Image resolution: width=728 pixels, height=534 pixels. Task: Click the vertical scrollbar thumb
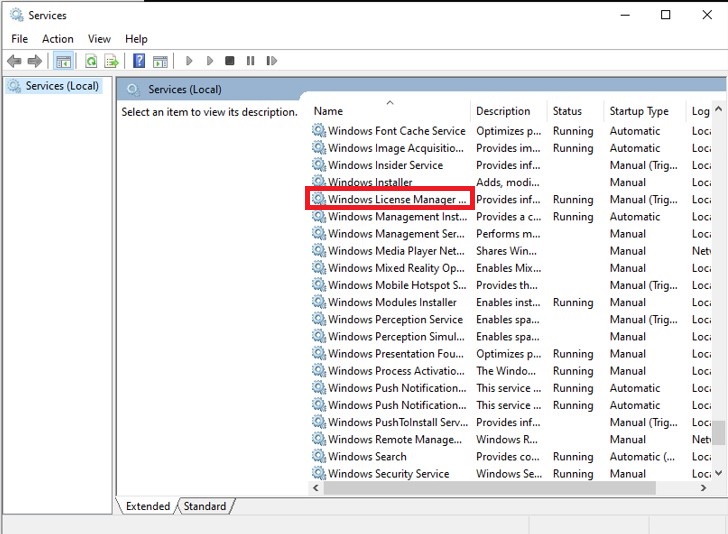pos(719,433)
